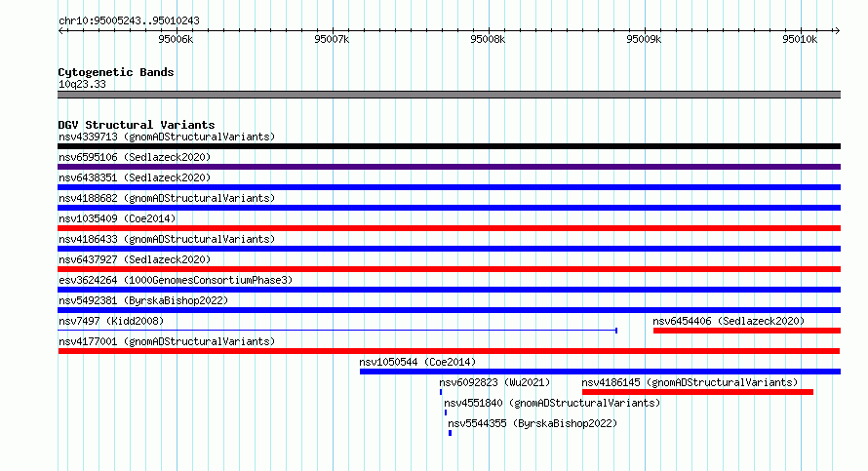This screenshot has height=471, width=868.
Task: Open nsv7497 (Kidd2008) label
Action: (111, 321)
